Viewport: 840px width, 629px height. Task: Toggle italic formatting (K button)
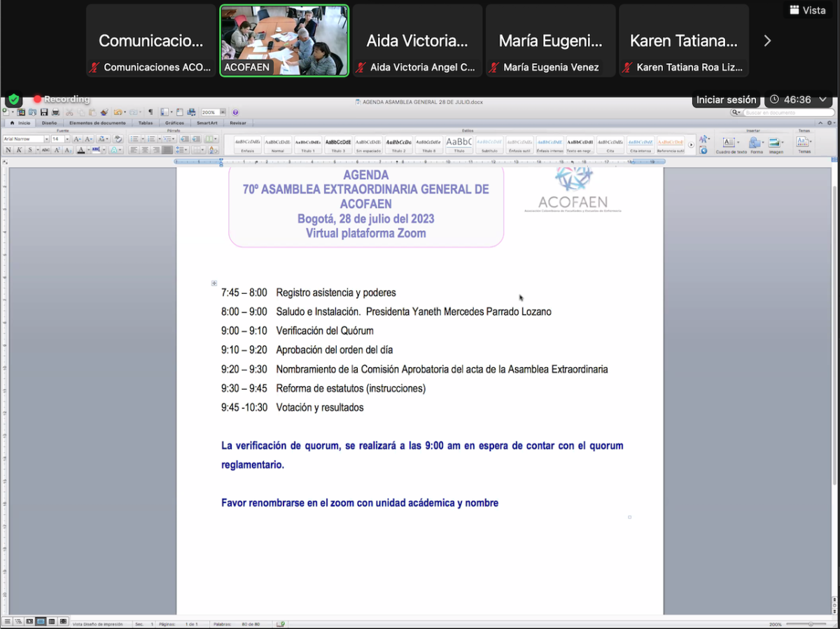19,150
